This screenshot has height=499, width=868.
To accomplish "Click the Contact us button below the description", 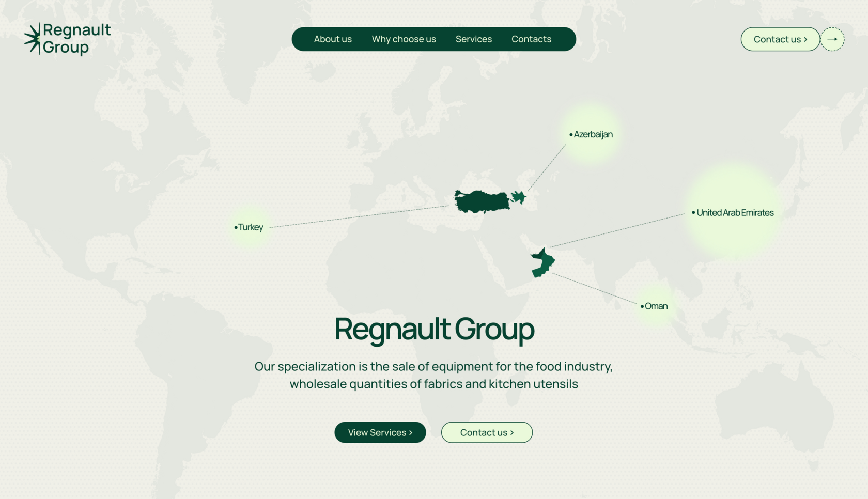I will pos(486,432).
